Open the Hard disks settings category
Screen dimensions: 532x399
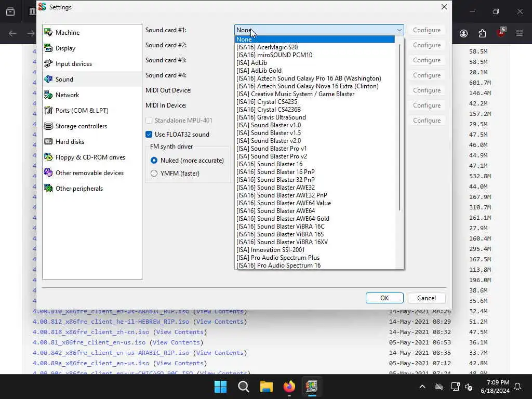click(x=92, y=142)
